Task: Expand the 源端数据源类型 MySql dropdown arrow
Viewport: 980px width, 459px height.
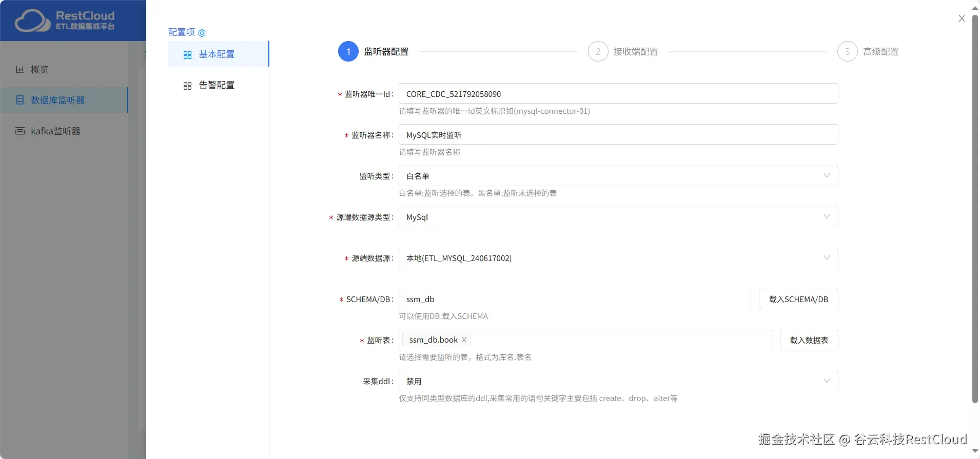Action: point(827,217)
